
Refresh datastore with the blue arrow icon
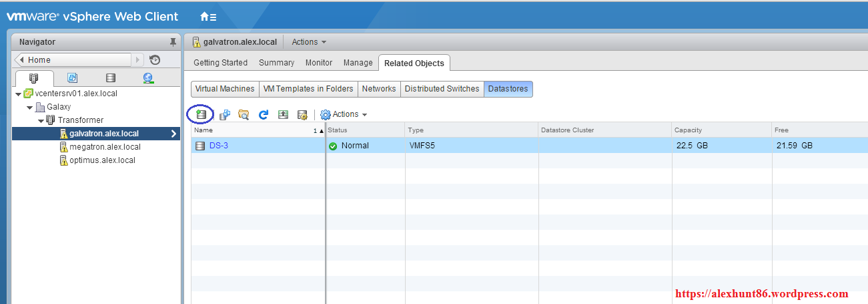[264, 115]
